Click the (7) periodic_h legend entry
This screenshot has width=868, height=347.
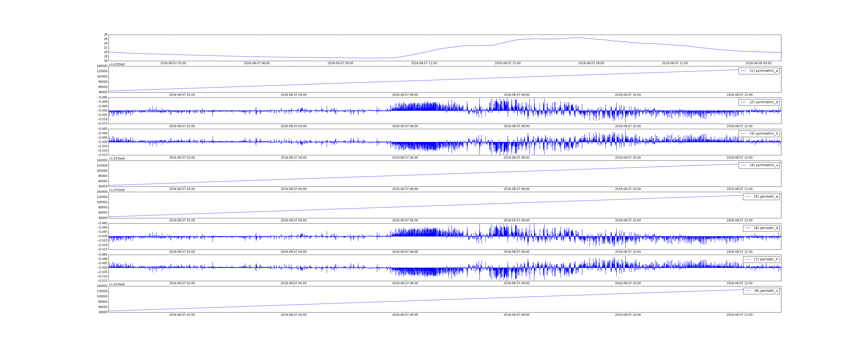pyautogui.click(x=766, y=259)
